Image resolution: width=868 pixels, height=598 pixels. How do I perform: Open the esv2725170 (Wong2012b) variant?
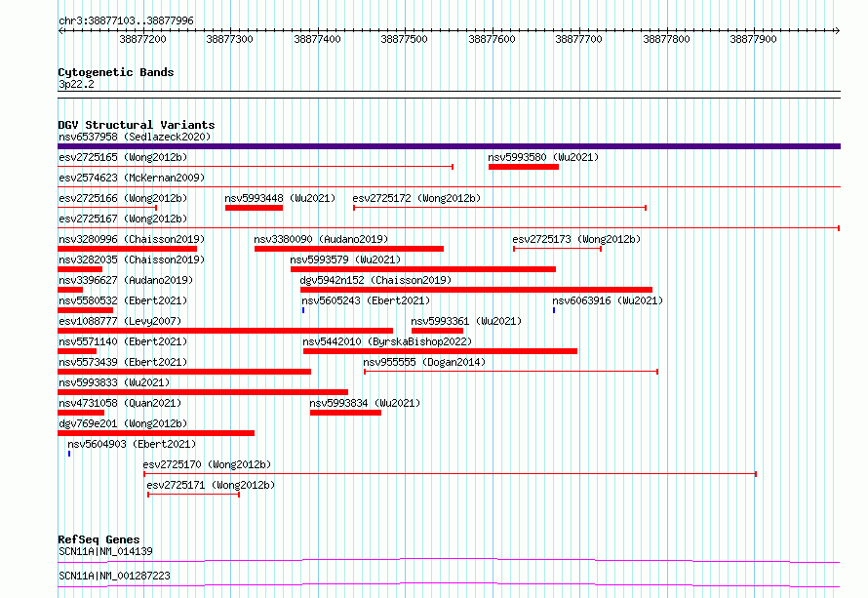tap(207, 464)
